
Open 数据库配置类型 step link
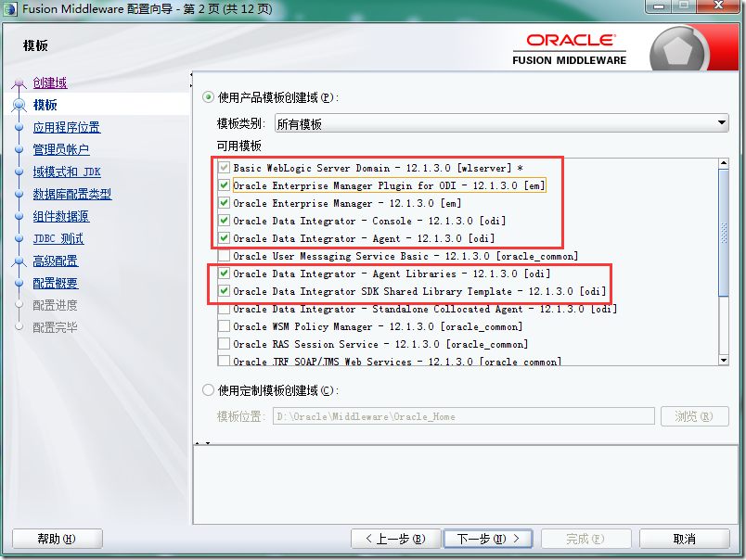point(72,194)
